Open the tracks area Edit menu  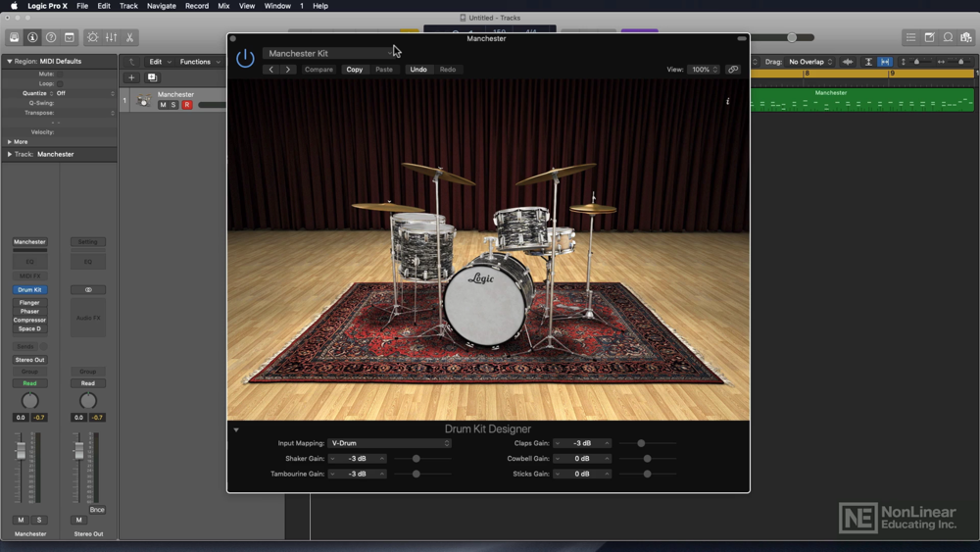click(x=160, y=62)
